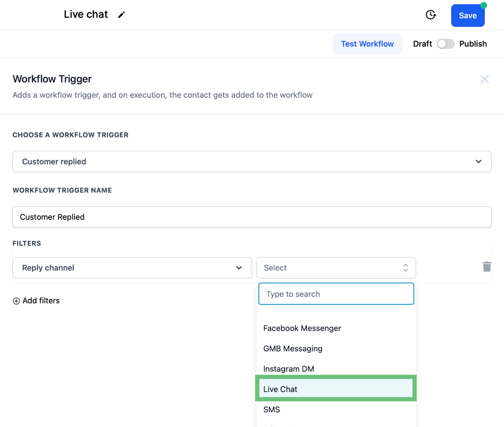
Task: Select SMS channel option
Action: point(336,409)
